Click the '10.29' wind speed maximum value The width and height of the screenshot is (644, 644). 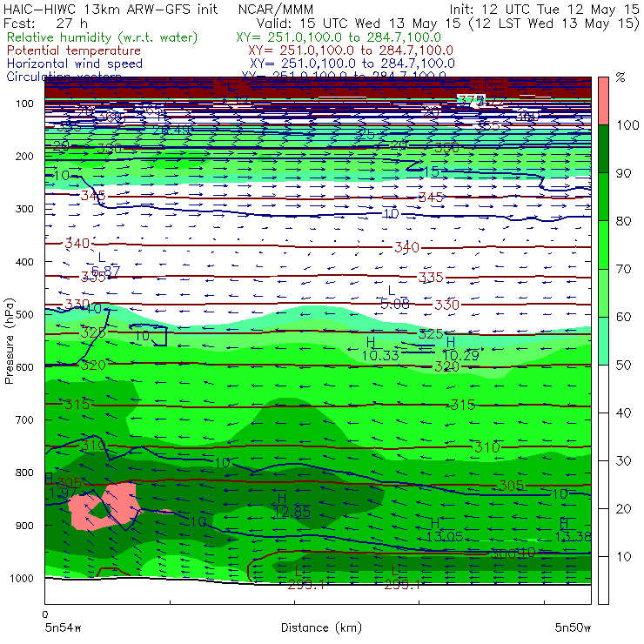(460, 355)
